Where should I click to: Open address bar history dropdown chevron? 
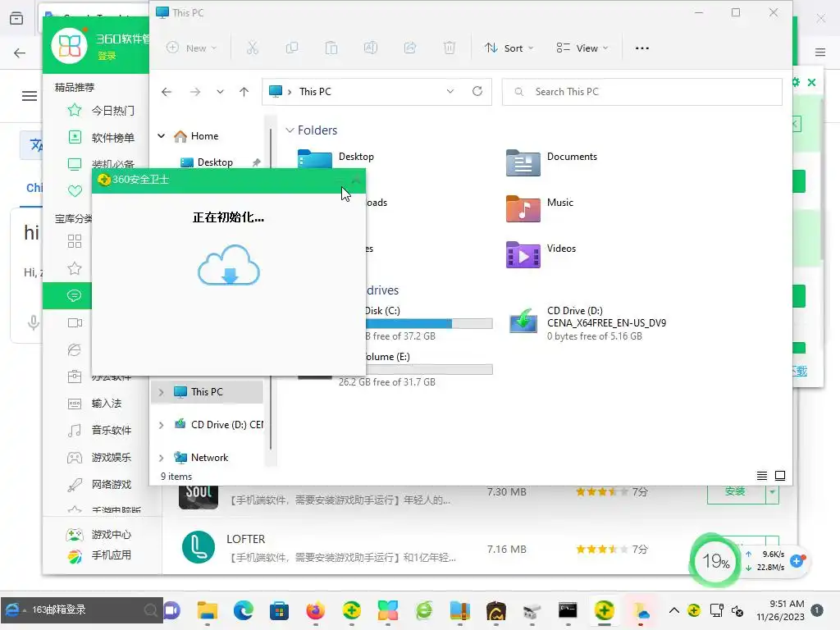click(x=450, y=91)
